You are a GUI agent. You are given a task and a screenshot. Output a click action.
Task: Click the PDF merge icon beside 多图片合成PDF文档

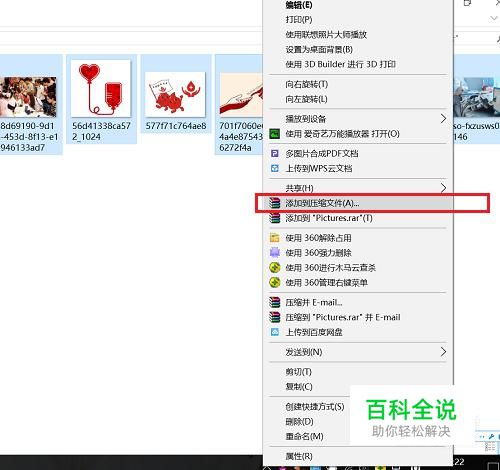point(274,154)
